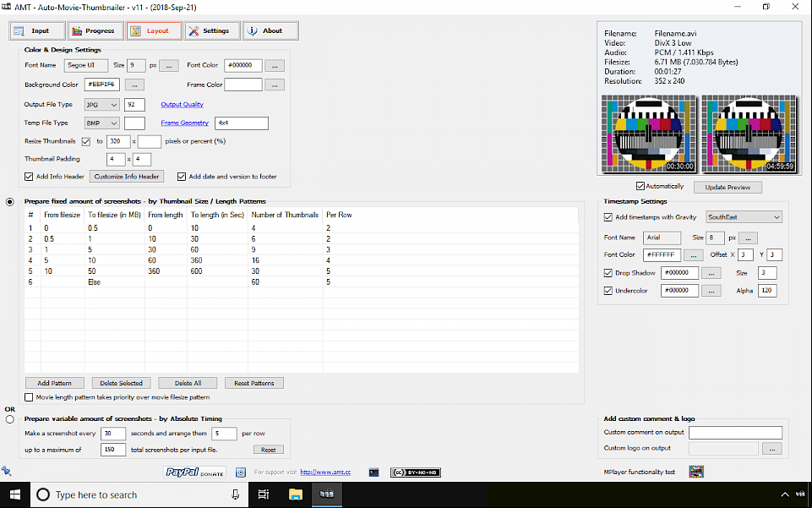Open the Windows Start menu

click(x=15, y=495)
